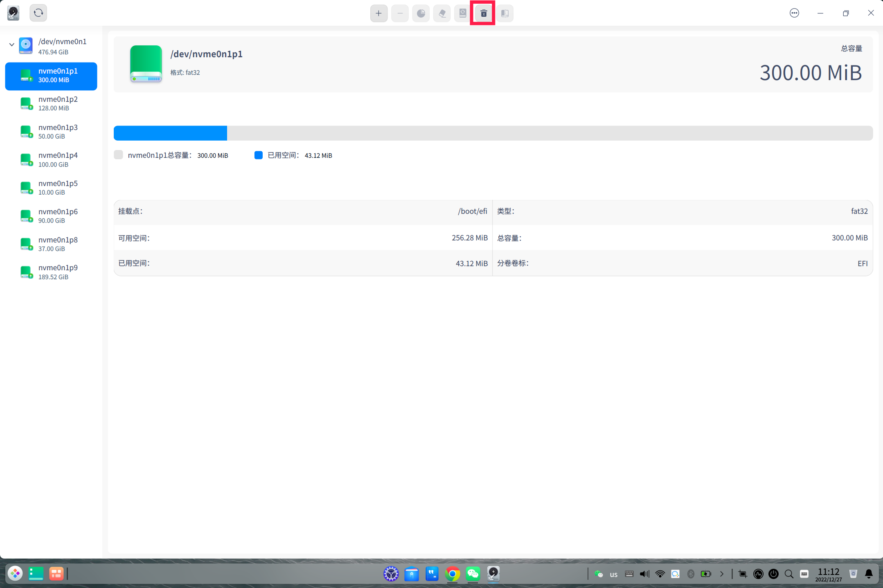Click the highlighted trash delete partition icon
883x588 pixels.
pyautogui.click(x=483, y=13)
